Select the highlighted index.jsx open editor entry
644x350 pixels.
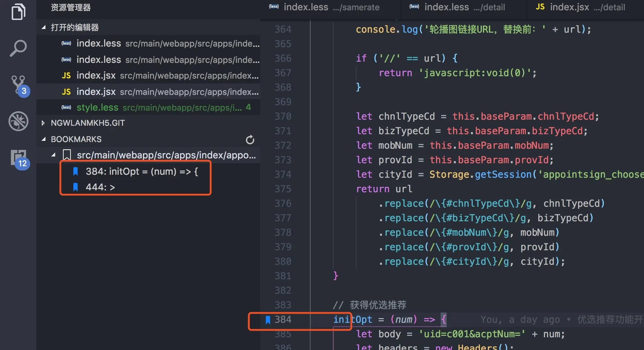click(96, 92)
